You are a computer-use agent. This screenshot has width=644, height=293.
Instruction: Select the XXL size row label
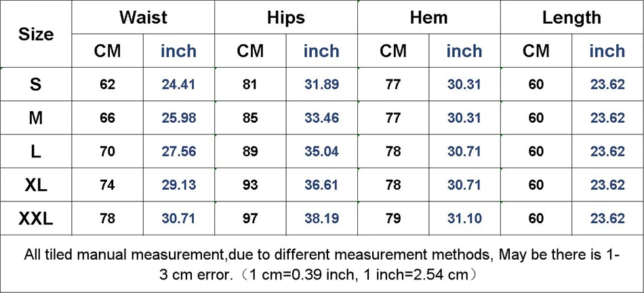36,219
